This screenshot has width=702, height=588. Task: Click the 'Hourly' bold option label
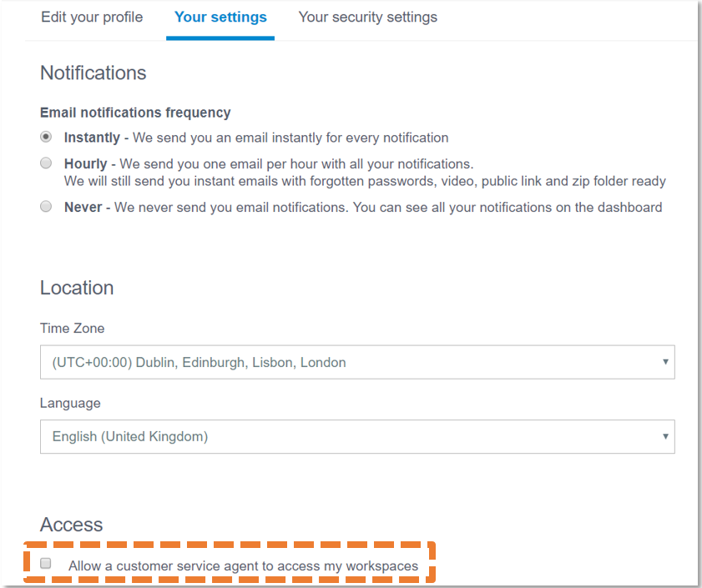[x=85, y=164]
